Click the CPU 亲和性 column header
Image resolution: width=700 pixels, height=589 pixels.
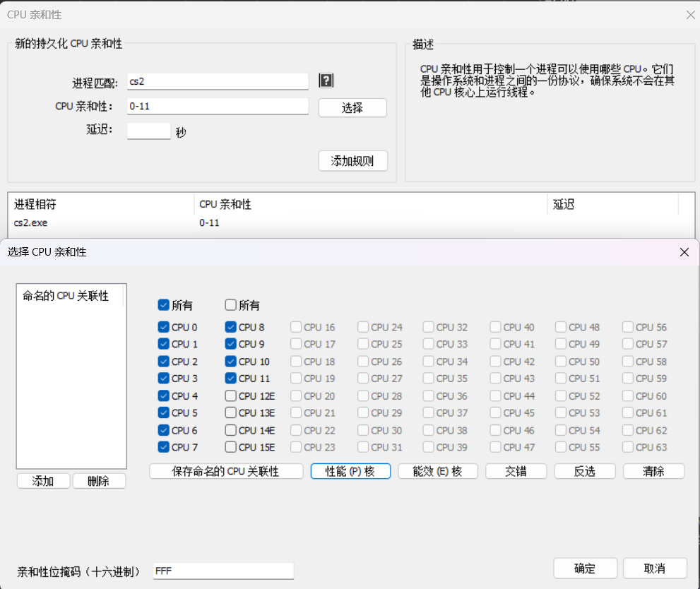(x=371, y=204)
